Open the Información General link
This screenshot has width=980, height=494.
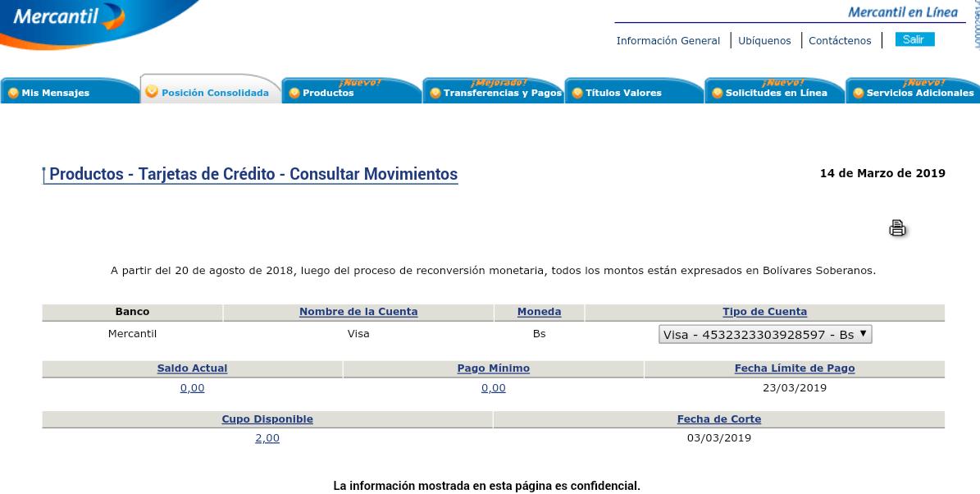pyautogui.click(x=668, y=41)
